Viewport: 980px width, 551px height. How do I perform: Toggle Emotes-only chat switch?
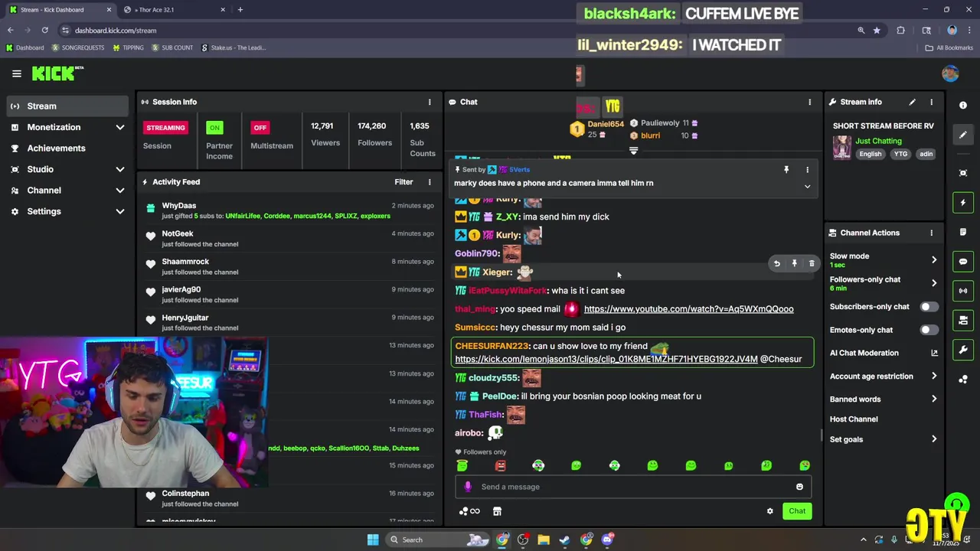pos(928,330)
